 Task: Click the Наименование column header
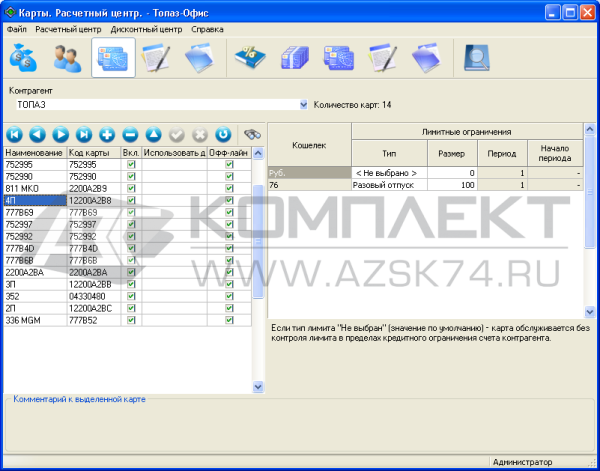coord(34,153)
